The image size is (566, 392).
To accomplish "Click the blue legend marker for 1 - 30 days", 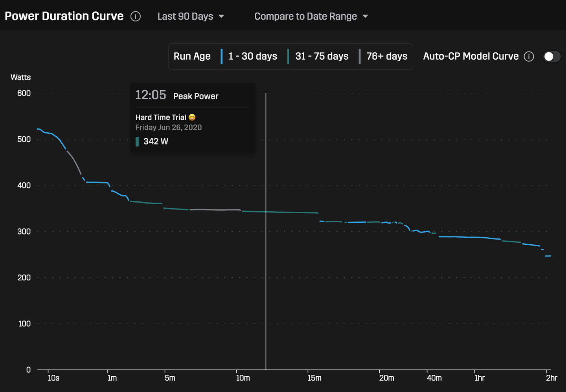I will [x=222, y=56].
